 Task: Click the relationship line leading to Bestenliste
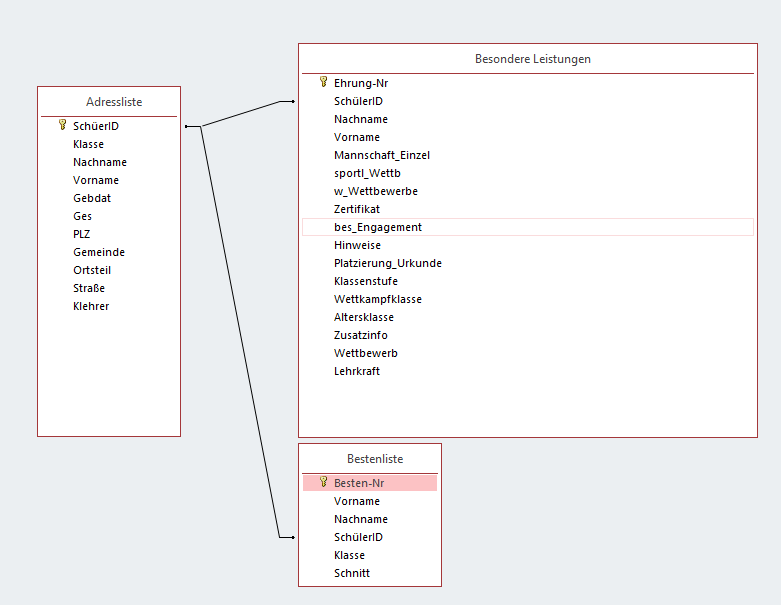[x=240, y=330]
